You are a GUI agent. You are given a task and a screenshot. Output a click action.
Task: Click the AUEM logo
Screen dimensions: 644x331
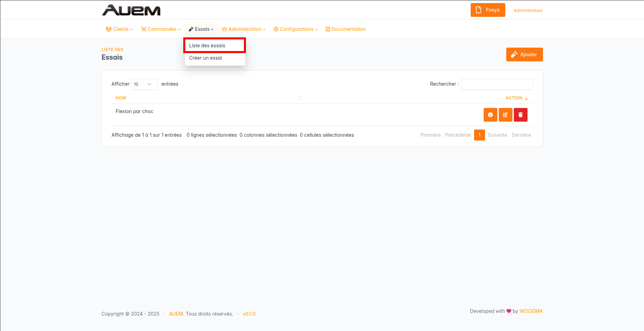click(131, 10)
